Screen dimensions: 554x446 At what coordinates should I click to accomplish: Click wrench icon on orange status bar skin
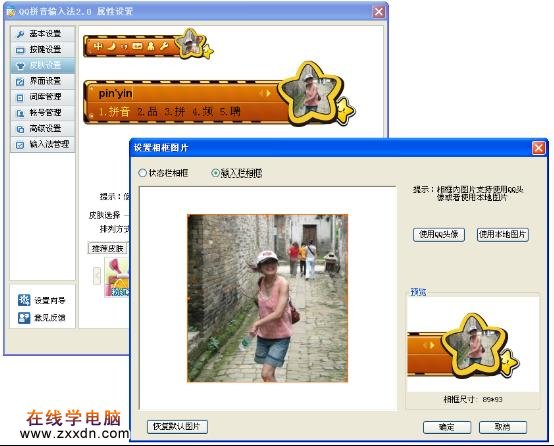click(x=164, y=46)
